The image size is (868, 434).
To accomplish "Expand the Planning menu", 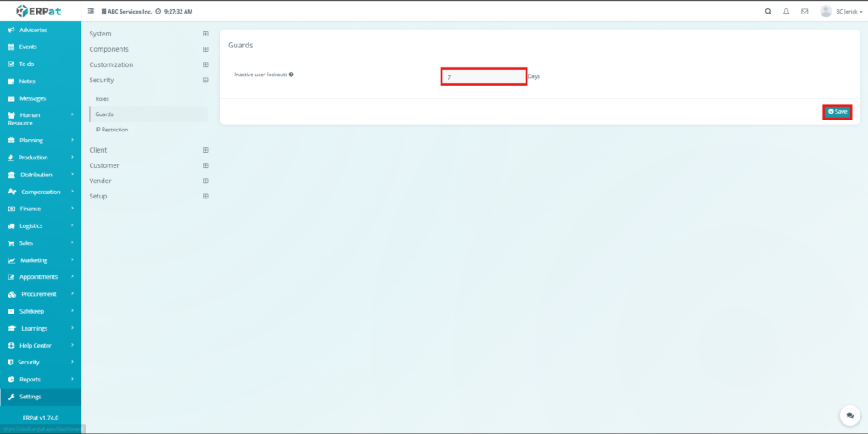I will 41,141.
